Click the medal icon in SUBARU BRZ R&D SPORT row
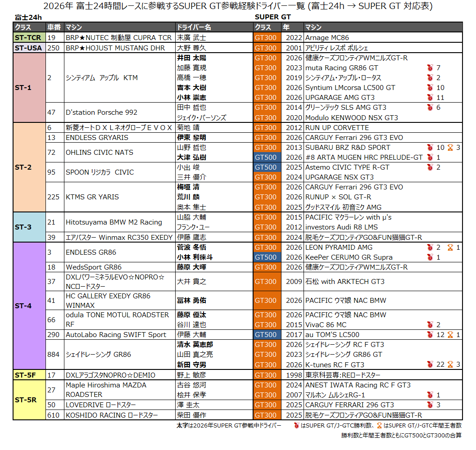This screenshot has width=476, height=450. pos(430,148)
